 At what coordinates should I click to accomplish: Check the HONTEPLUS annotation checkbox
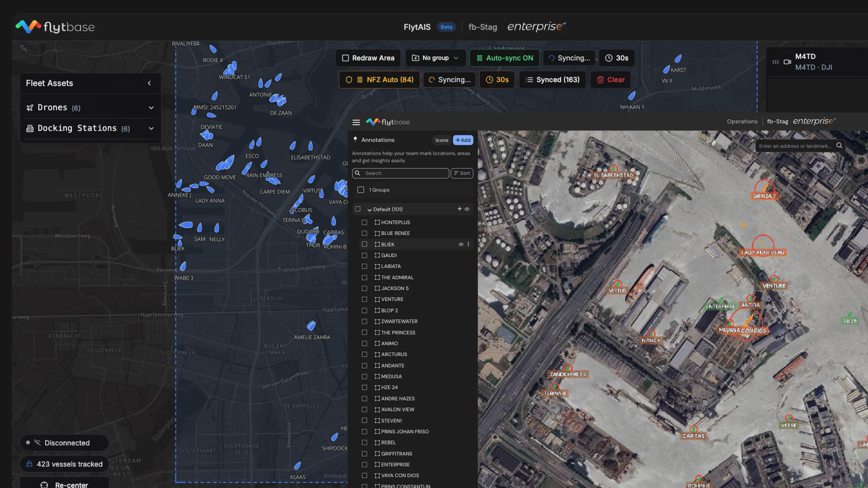[364, 222]
